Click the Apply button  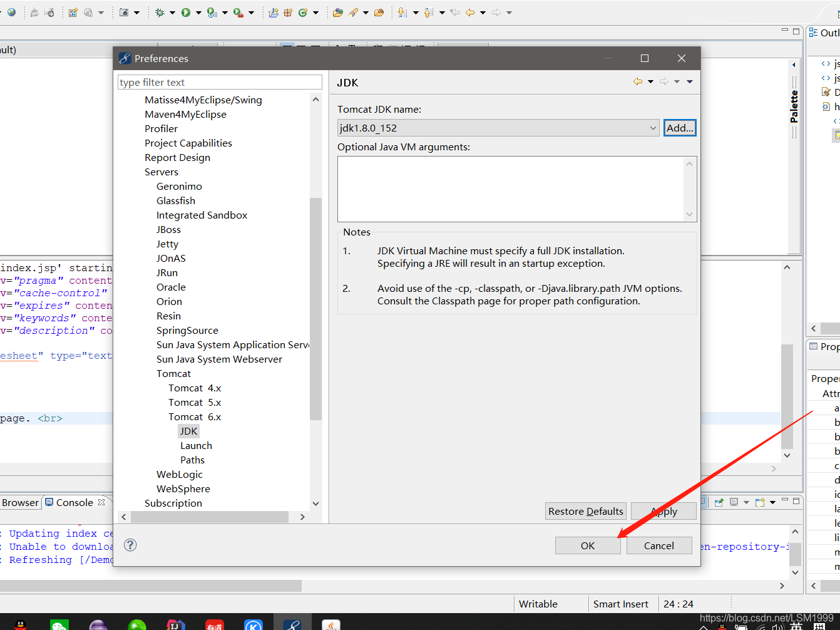tap(663, 511)
